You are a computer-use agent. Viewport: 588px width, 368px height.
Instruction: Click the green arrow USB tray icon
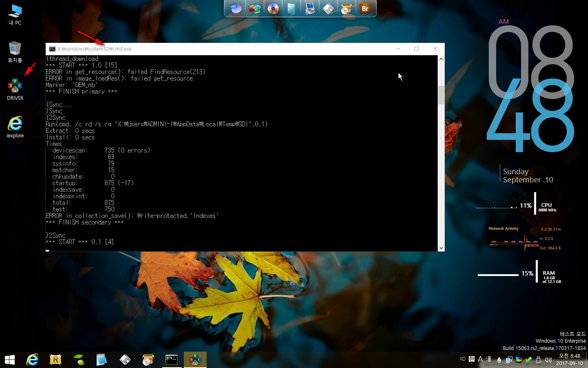(528, 360)
